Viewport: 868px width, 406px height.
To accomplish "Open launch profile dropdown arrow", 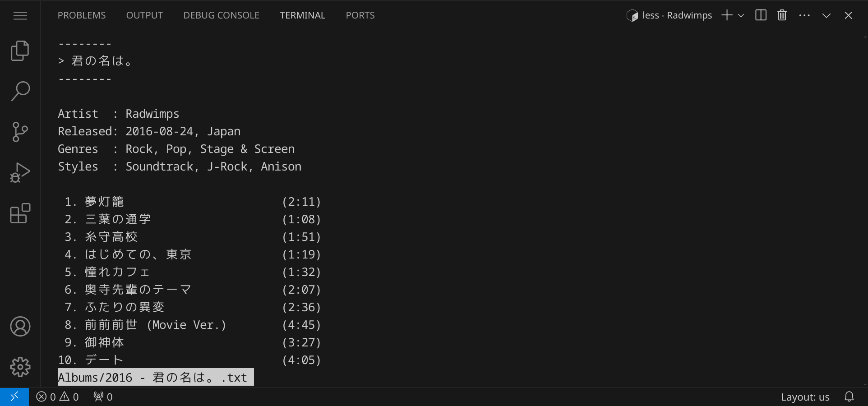I will pyautogui.click(x=741, y=15).
